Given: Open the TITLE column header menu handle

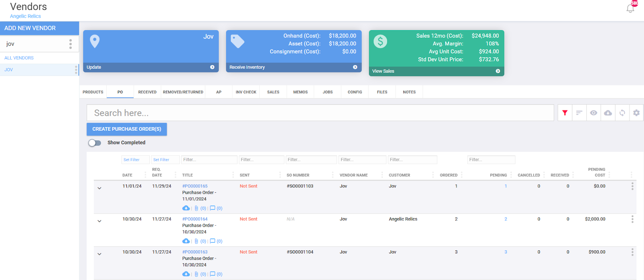Looking at the screenshot, I should coord(233,175).
